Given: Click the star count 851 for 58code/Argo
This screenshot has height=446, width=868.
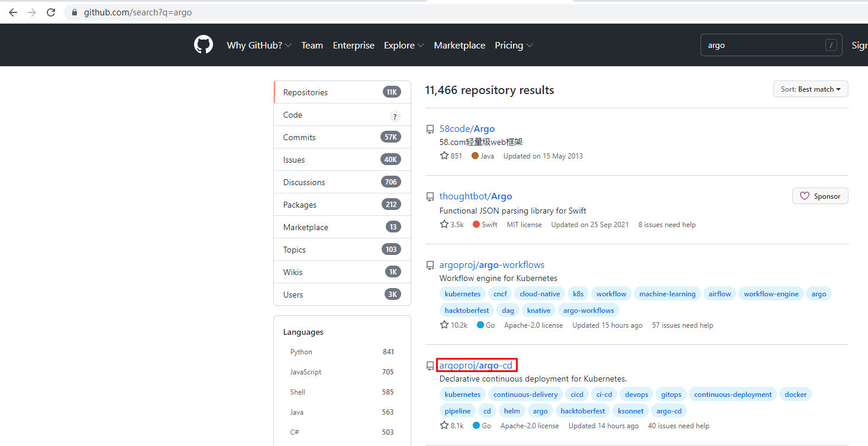Looking at the screenshot, I should click(451, 156).
